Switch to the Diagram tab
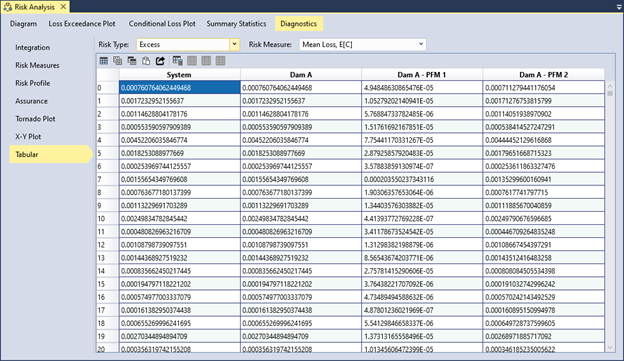The height and width of the screenshot is (361, 624). pos(23,23)
